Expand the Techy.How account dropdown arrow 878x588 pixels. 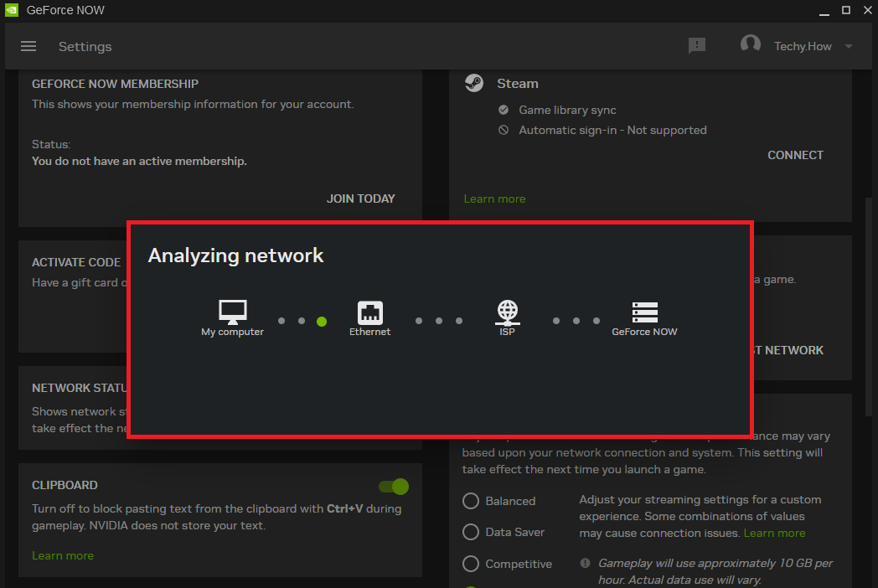coord(849,46)
